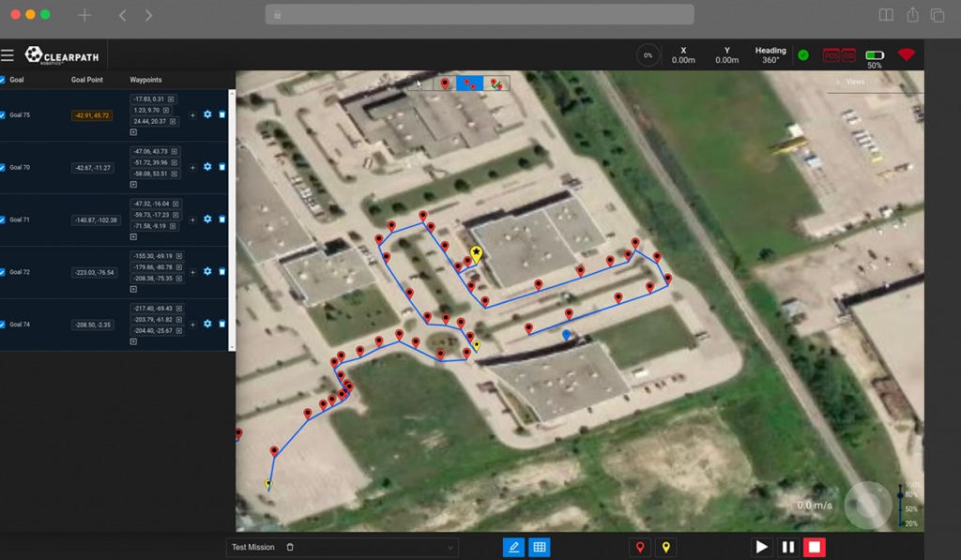Click the red Wi-Fi signal icon
Screen dimensions: 961x560
(906, 55)
